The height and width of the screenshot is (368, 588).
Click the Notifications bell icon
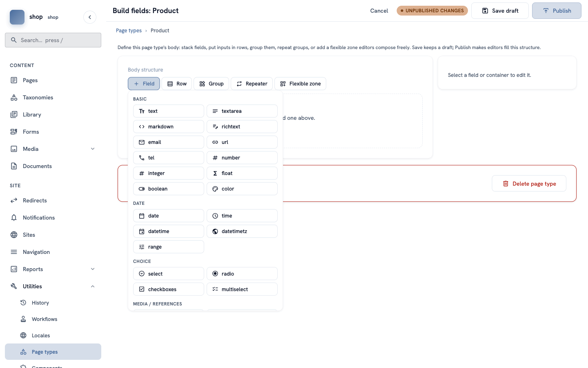coord(14,218)
